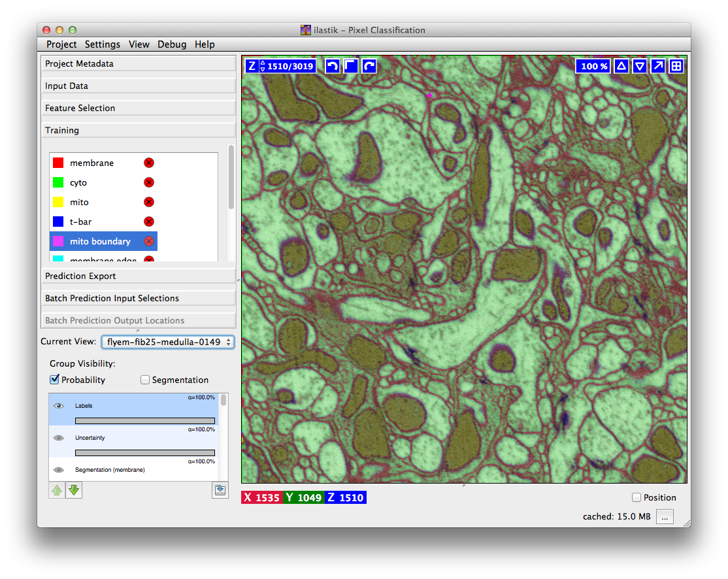Open the Current View dataset dropdown
Screen dimensions: 728x579
(167, 342)
